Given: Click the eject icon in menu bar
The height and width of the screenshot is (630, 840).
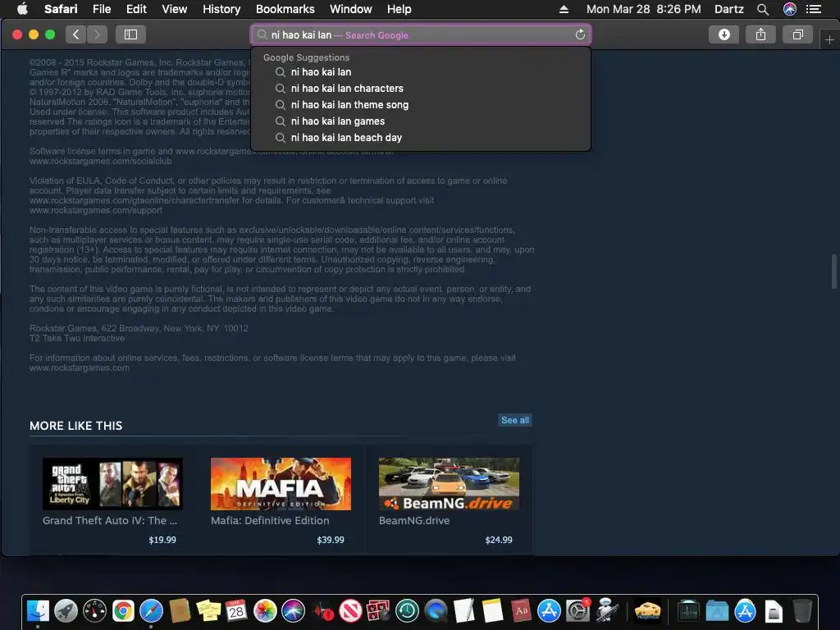Looking at the screenshot, I should [564, 9].
